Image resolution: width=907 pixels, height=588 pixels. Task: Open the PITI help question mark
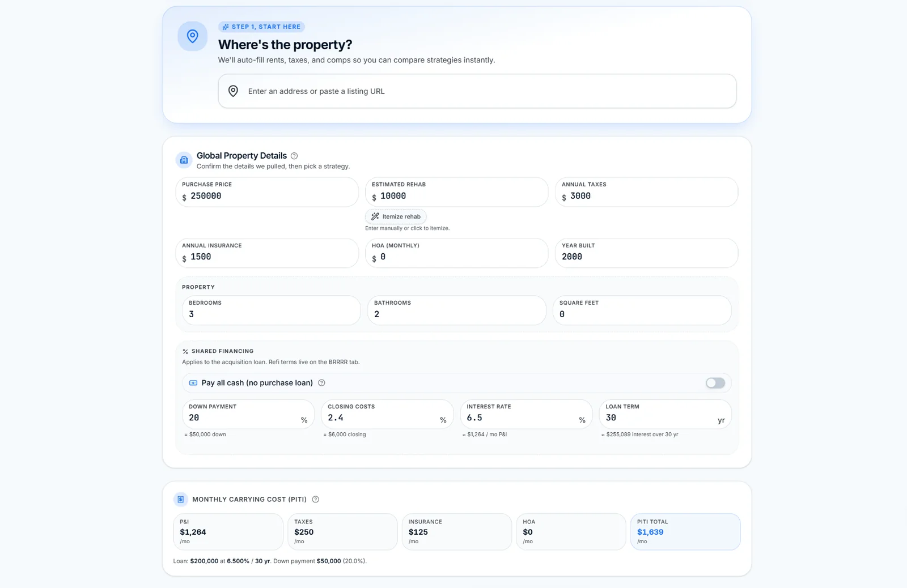tap(316, 499)
